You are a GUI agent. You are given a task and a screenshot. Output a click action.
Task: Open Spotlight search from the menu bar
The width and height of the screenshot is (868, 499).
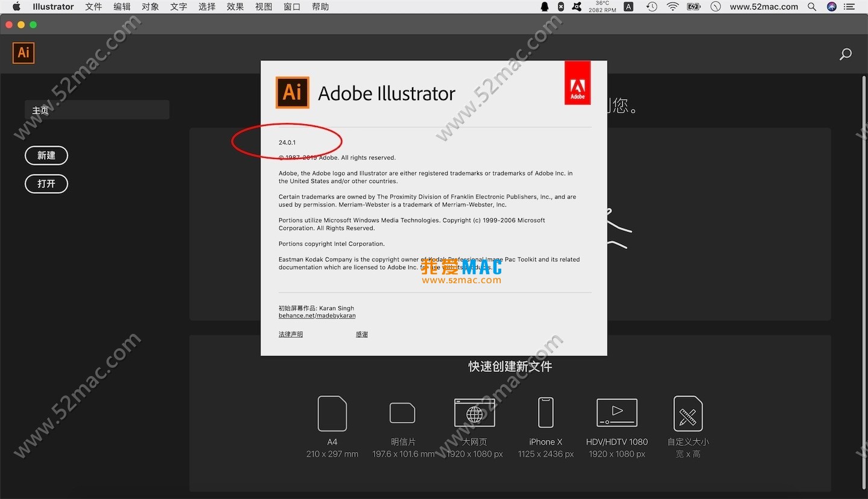811,7
